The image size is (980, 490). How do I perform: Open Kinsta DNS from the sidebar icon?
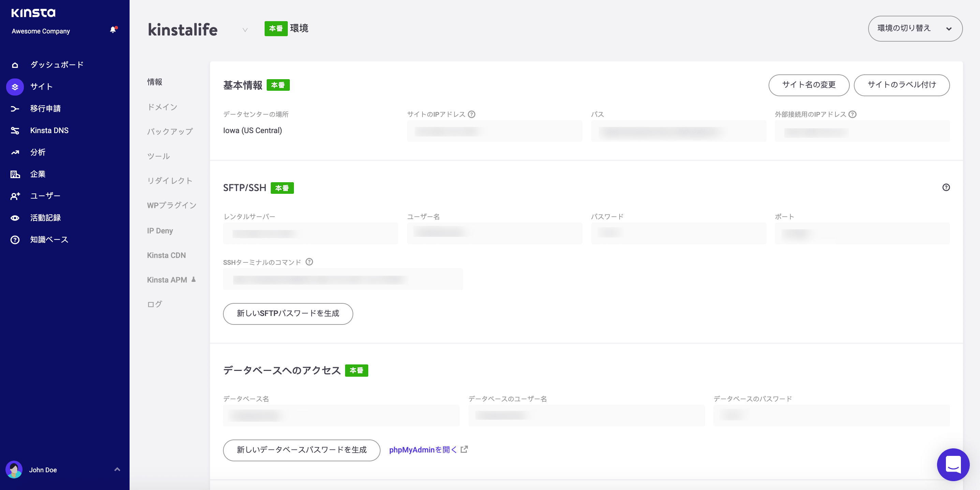(x=15, y=130)
